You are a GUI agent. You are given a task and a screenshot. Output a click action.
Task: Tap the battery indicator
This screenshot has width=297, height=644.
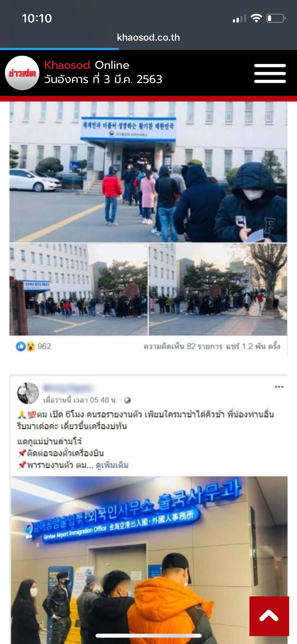[x=276, y=18]
